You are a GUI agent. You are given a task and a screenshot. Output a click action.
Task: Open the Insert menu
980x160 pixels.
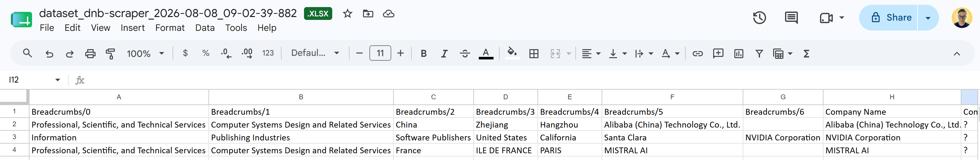132,28
